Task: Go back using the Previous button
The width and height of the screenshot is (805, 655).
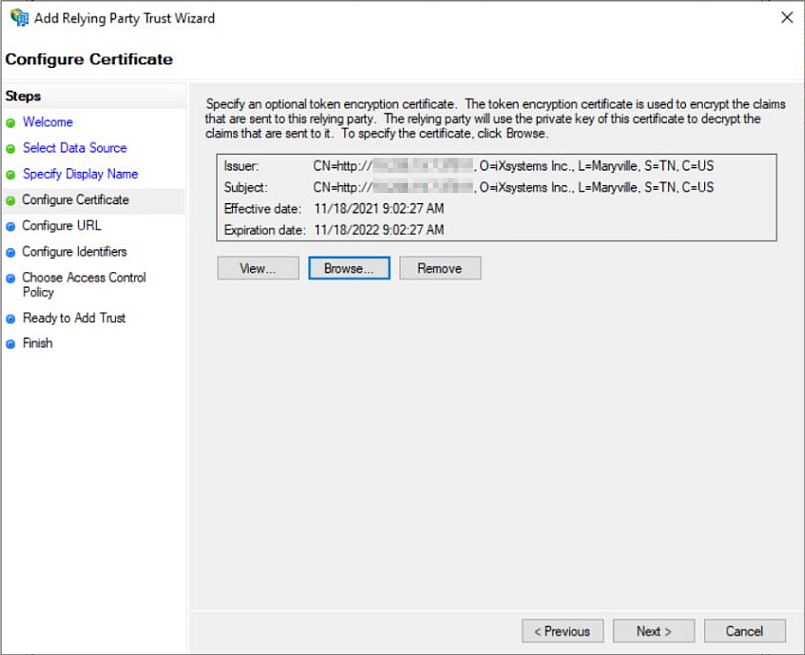Action: click(562, 631)
